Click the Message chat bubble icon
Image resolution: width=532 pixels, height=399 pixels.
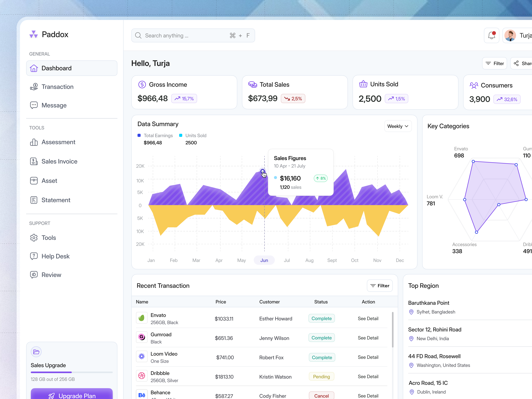pos(34,105)
